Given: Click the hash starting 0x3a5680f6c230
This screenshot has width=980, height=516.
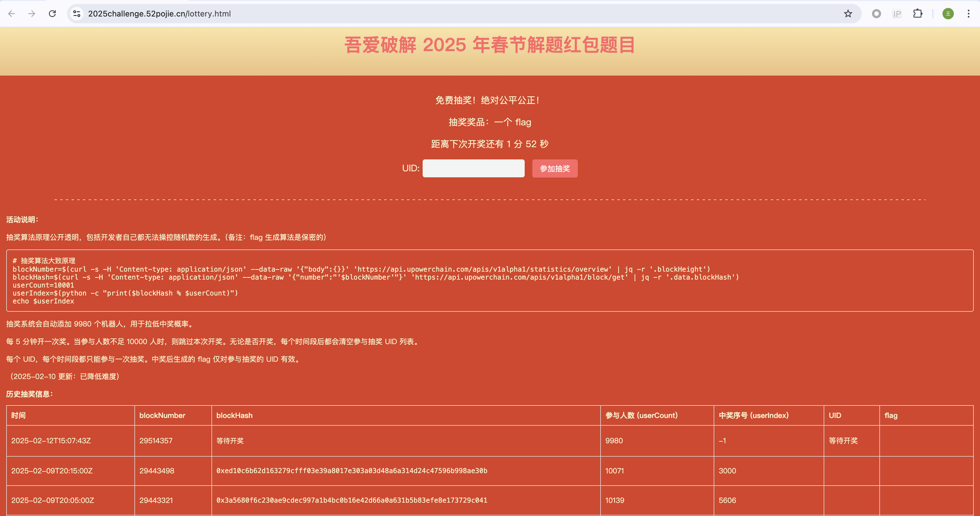Looking at the screenshot, I should (352, 500).
